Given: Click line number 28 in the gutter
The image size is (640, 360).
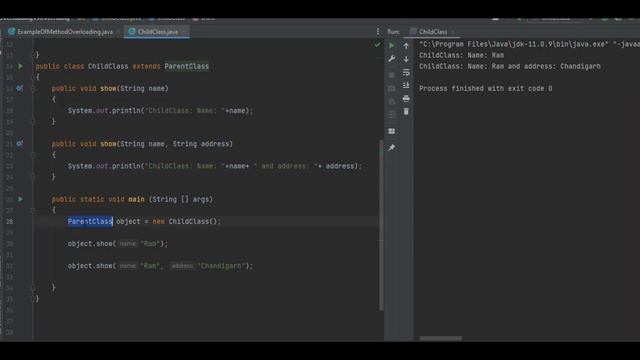Looking at the screenshot, I should coord(9,221).
